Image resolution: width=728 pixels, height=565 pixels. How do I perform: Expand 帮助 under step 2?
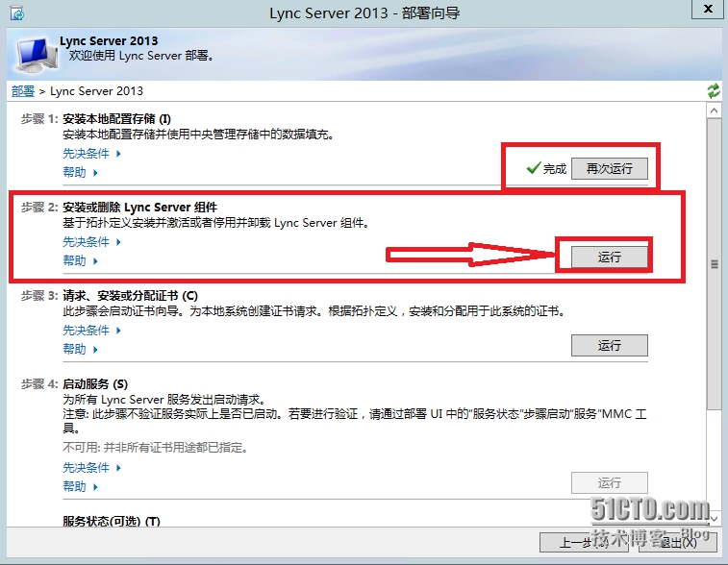pos(81,260)
